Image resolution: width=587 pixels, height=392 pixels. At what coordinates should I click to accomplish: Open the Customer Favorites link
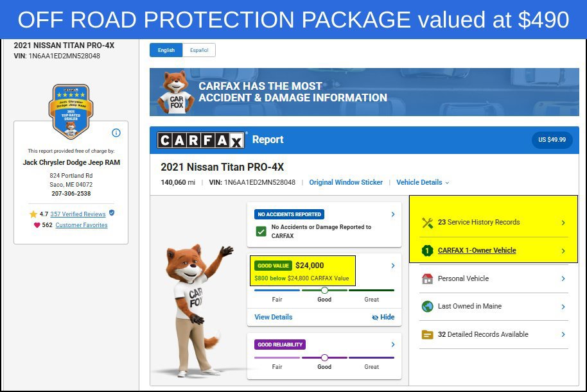81,225
